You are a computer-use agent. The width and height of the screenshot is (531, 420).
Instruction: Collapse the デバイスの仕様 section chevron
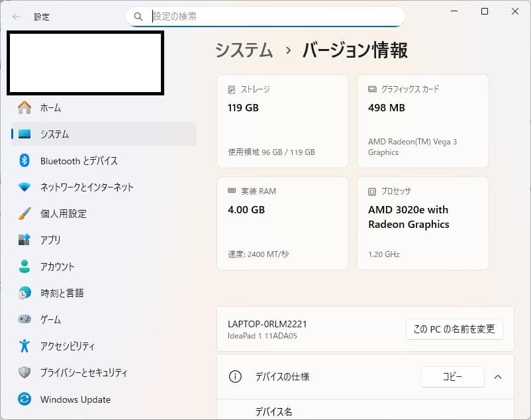point(498,376)
